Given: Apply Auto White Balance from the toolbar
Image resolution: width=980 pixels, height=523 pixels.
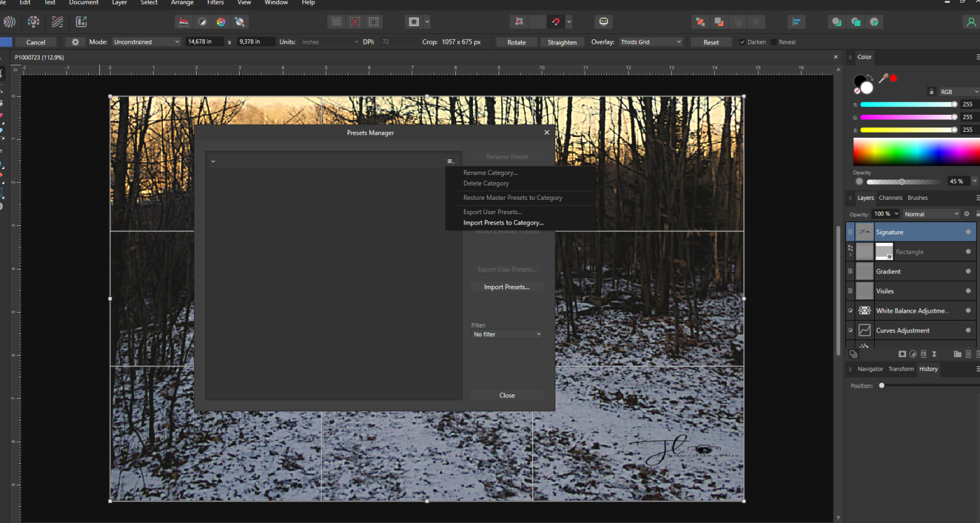Looking at the screenshot, I should click(x=240, y=22).
